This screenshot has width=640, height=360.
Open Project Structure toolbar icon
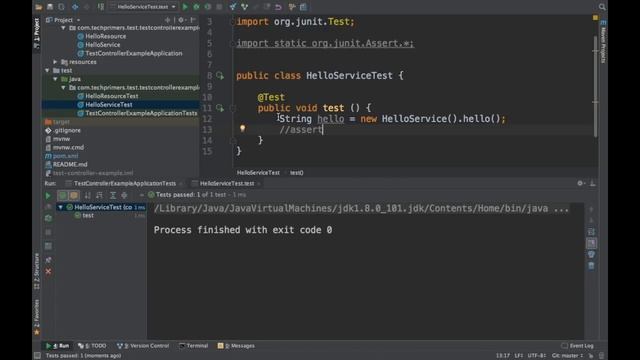pos(304,7)
